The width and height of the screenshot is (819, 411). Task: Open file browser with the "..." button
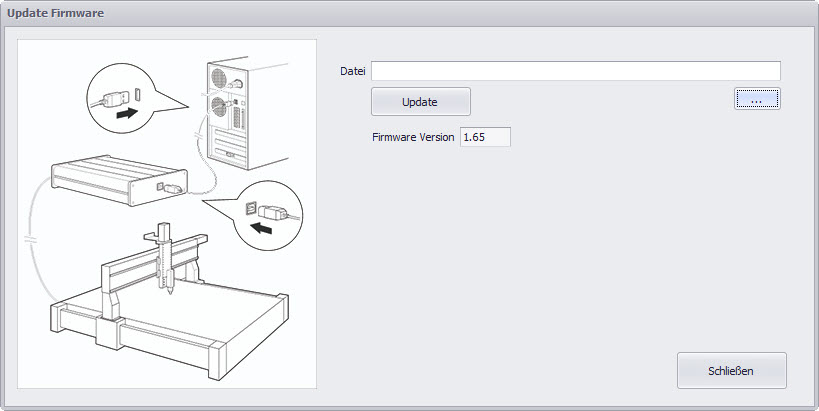click(757, 99)
